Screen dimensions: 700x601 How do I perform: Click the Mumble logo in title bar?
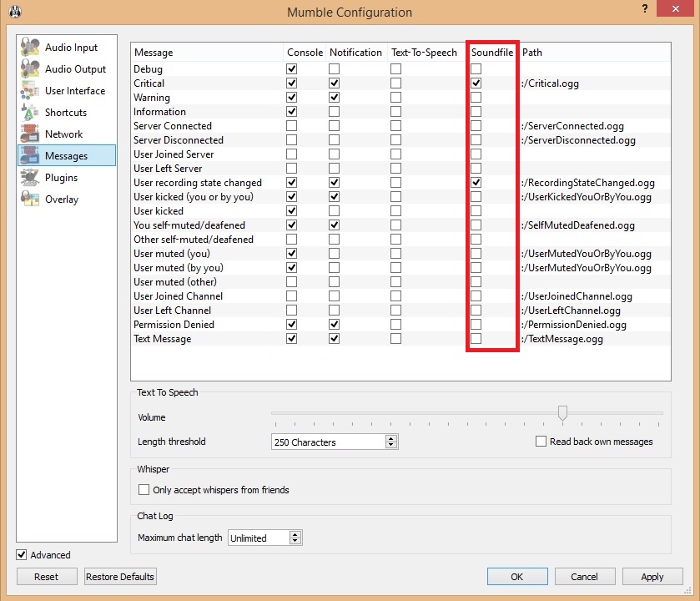coord(15,12)
